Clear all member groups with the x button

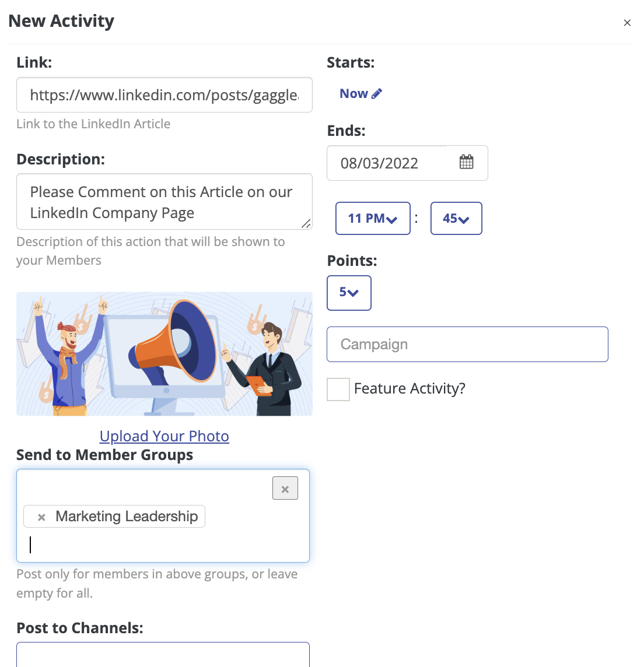285,489
